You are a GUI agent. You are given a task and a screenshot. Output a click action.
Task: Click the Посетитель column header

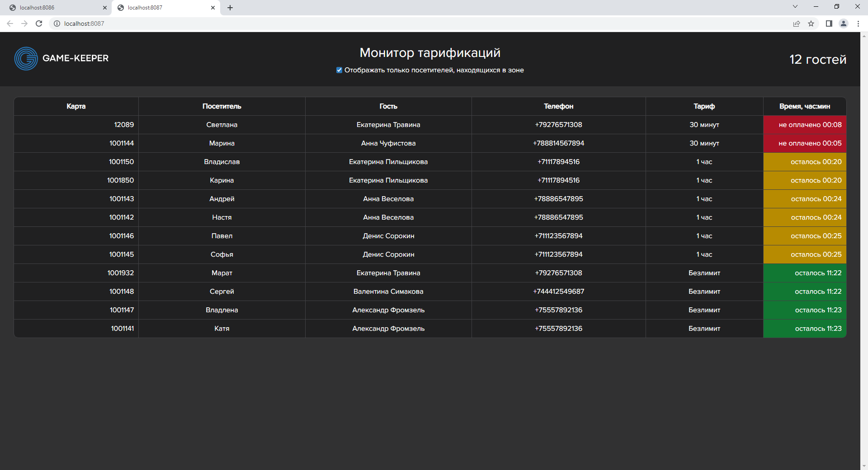pyautogui.click(x=222, y=106)
